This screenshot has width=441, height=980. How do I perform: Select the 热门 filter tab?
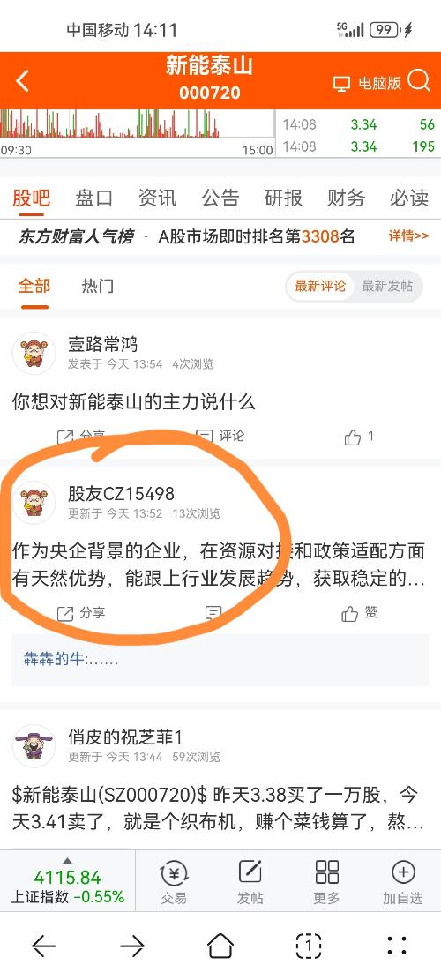tap(97, 287)
